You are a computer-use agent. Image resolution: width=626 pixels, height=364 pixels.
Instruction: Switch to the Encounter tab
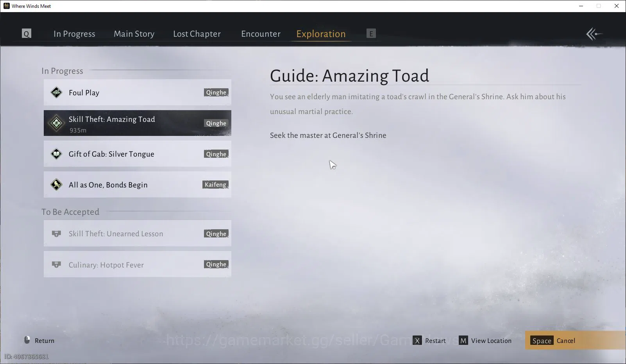coord(261,34)
